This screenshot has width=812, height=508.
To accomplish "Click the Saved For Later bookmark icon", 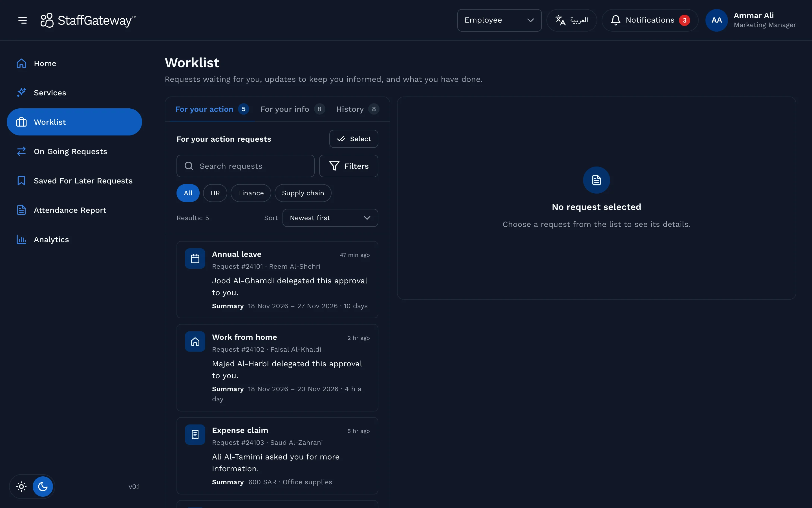I will 21,181.
